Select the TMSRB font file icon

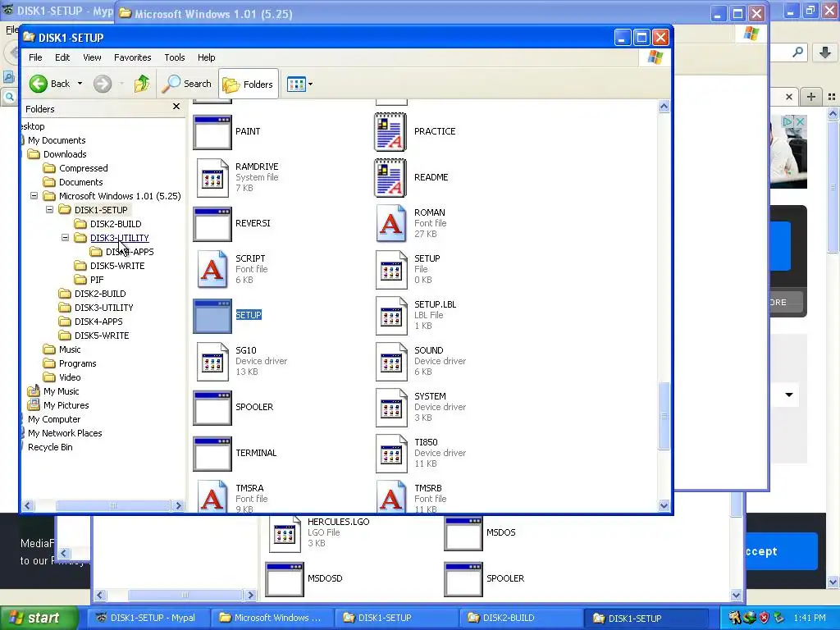390,496
